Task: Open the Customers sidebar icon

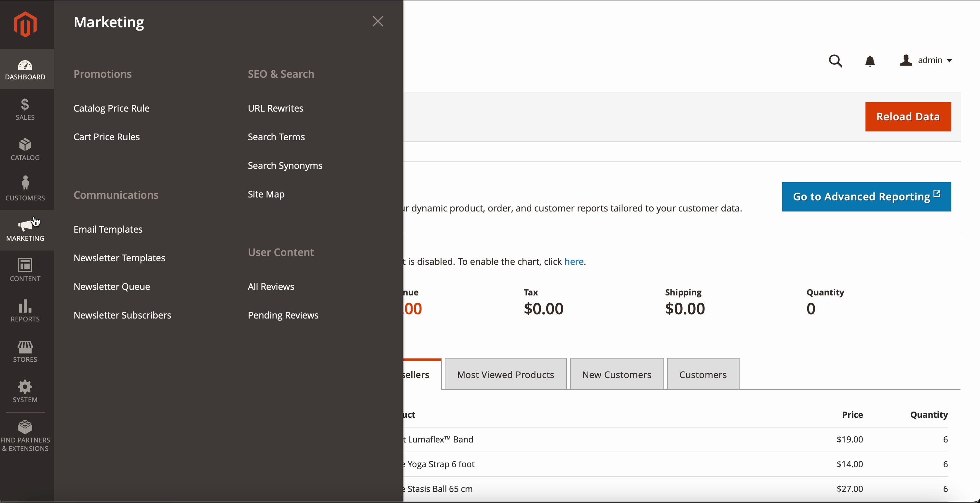Action: [25, 189]
